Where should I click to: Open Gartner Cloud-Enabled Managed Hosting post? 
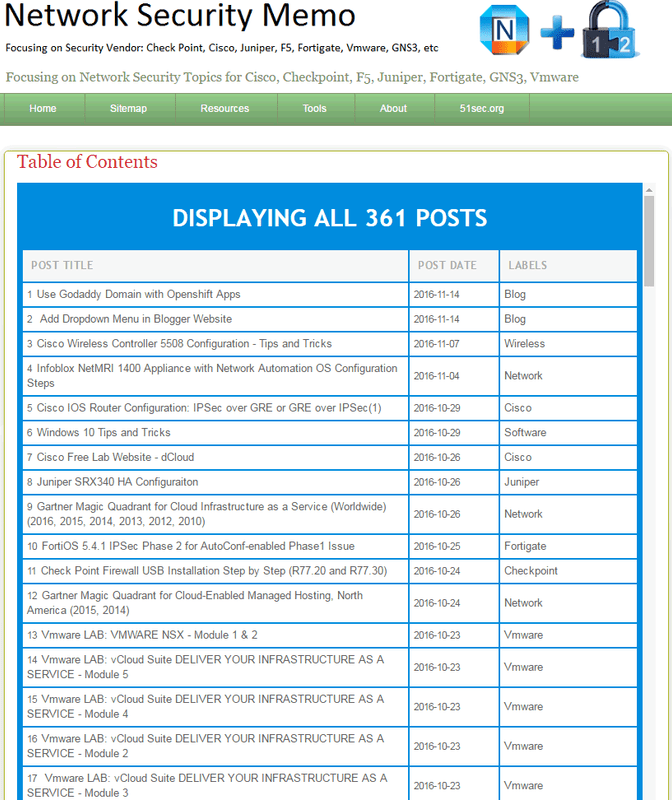click(195, 603)
